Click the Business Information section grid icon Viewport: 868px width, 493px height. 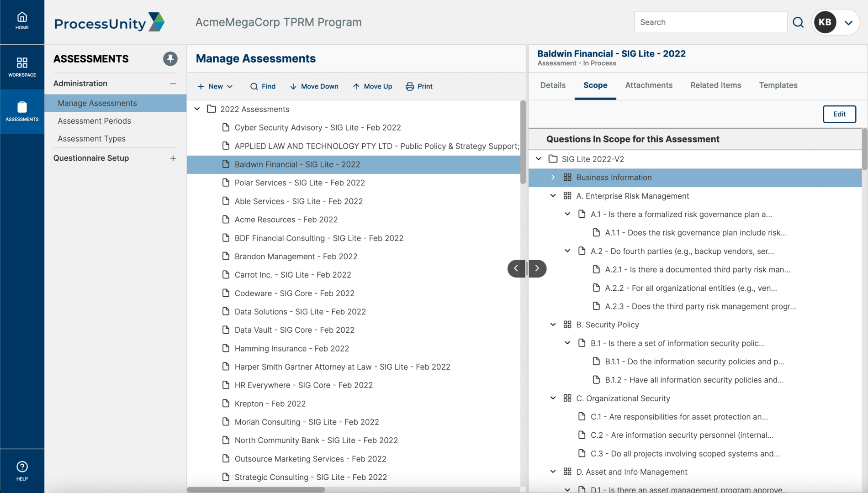[x=567, y=177]
